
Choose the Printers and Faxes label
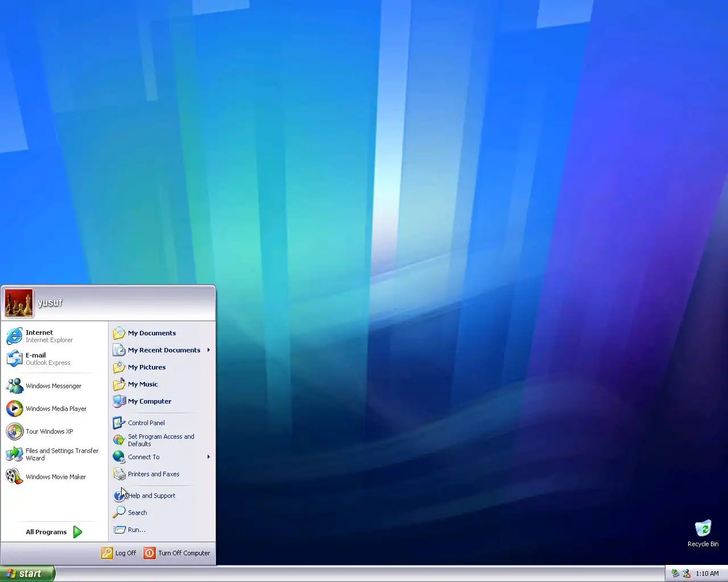pyautogui.click(x=154, y=474)
